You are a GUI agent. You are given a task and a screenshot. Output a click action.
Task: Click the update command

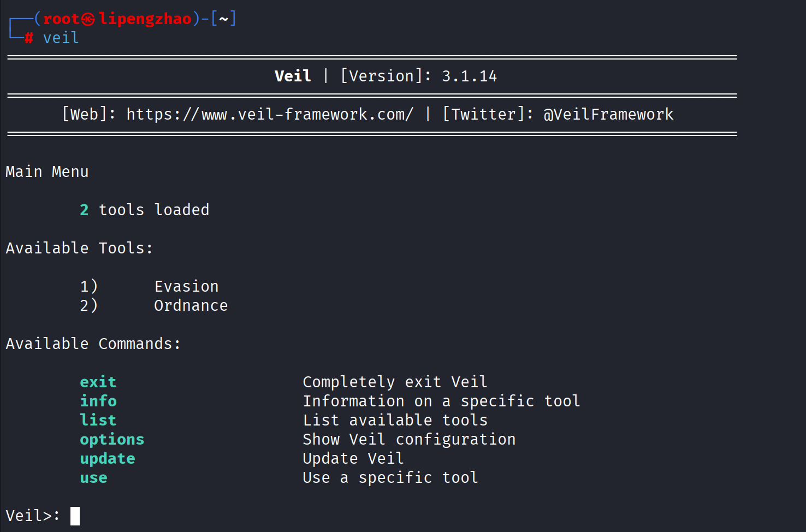[108, 459]
